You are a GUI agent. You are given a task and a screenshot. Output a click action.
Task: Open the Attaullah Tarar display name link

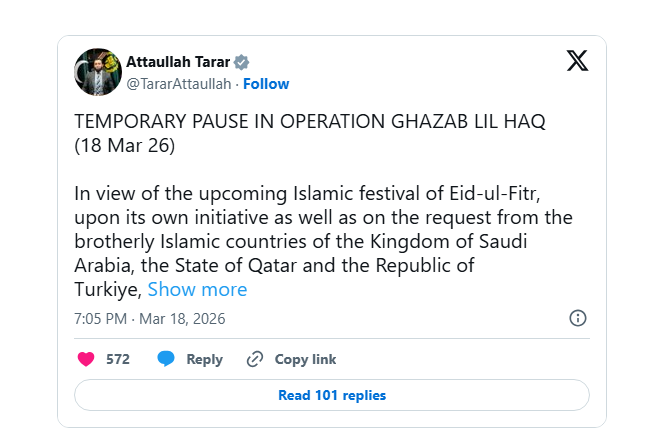click(x=178, y=61)
